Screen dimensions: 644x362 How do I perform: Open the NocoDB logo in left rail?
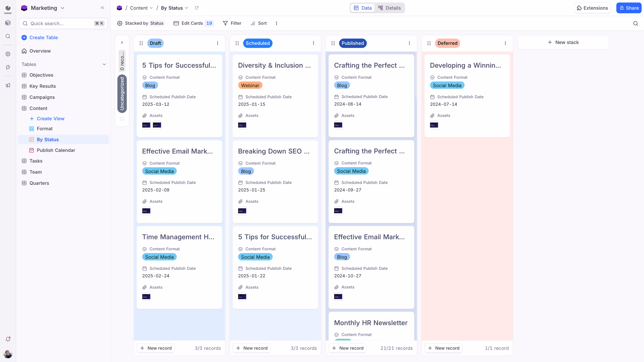pyautogui.click(x=8, y=8)
